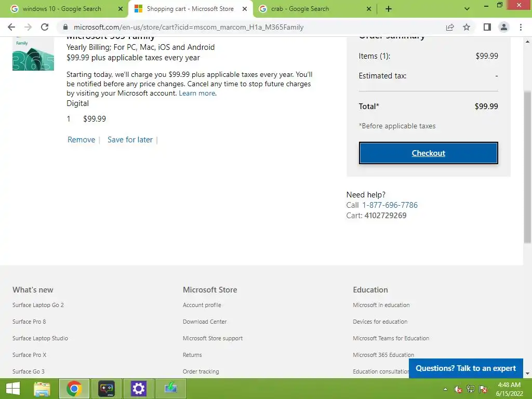The height and width of the screenshot is (399, 532).
Task: Open Devices for education link
Action: (x=380, y=322)
